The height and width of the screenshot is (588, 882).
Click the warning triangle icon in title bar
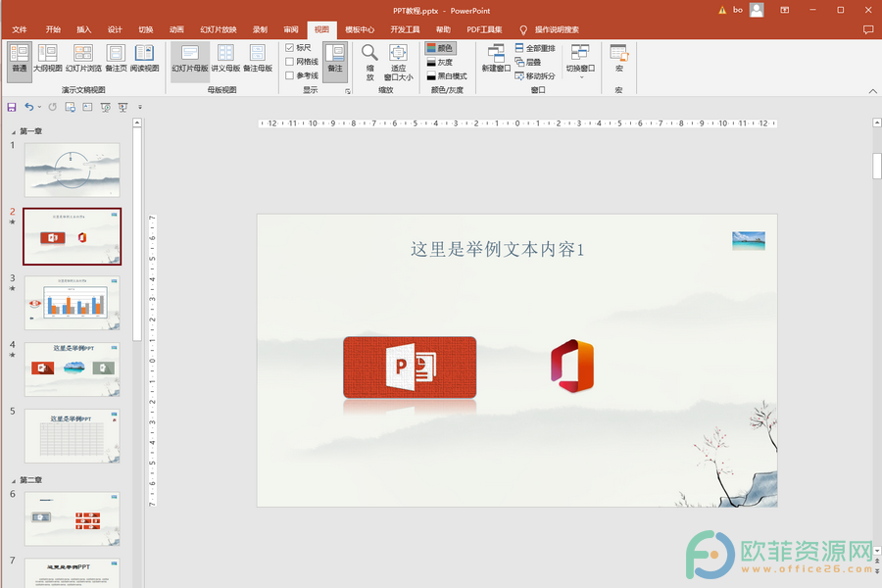722,10
